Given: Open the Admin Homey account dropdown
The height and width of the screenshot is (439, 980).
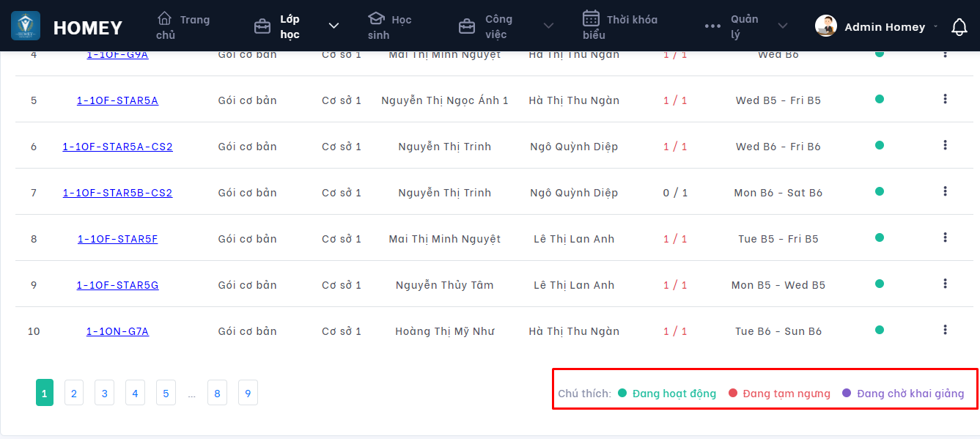Looking at the screenshot, I should click(x=935, y=27).
